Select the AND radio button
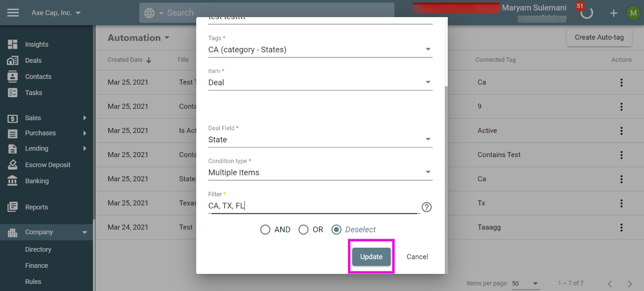Viewport: 644px width, 291px height. [x=265, y=230]
